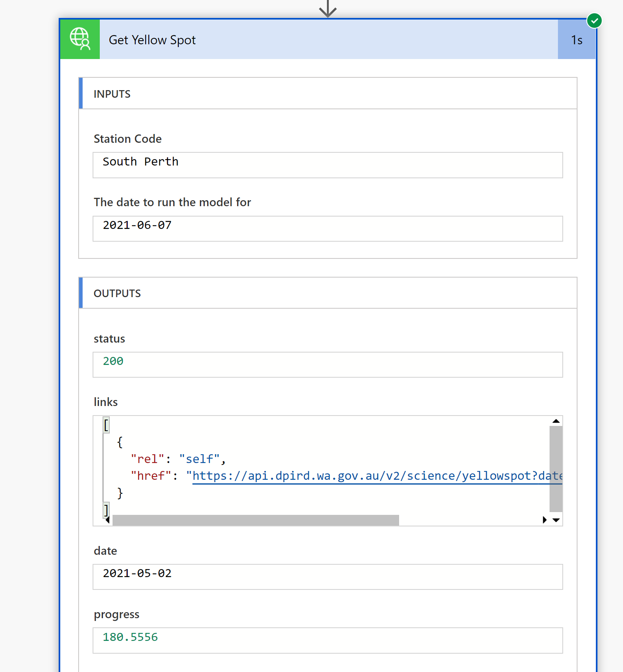Collapse the Get Yellow Spot action header

point(328,39)
